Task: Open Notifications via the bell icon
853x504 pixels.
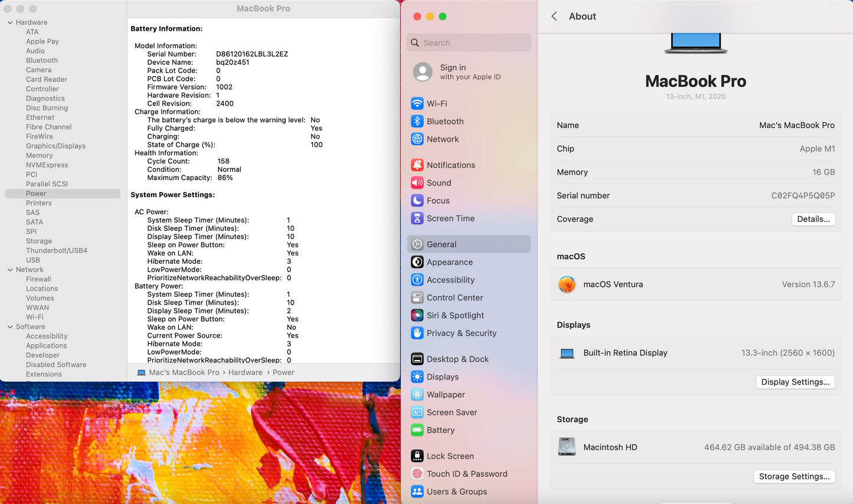Action: 417,165
